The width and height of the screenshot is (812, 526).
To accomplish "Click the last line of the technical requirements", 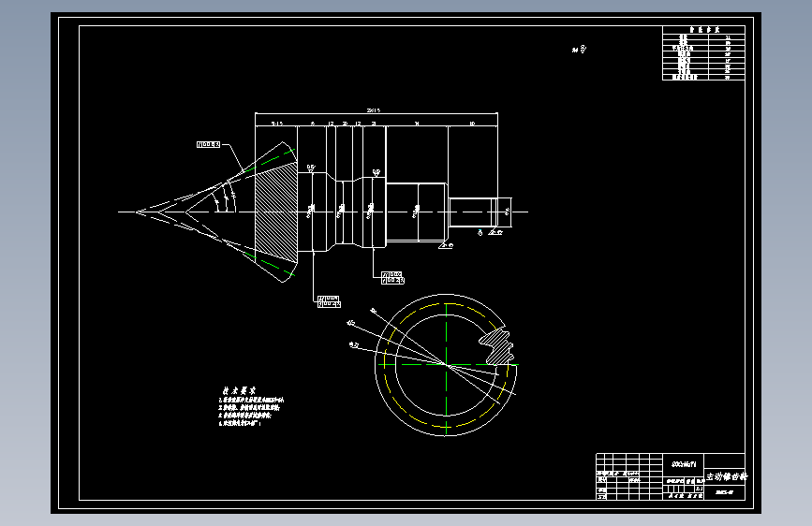I will click(240, 423).
